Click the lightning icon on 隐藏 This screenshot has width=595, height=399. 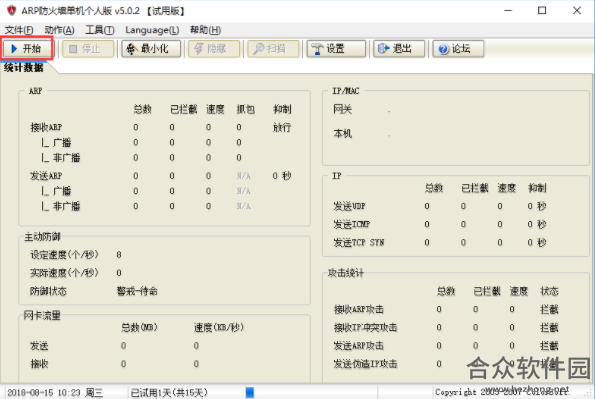198,49
